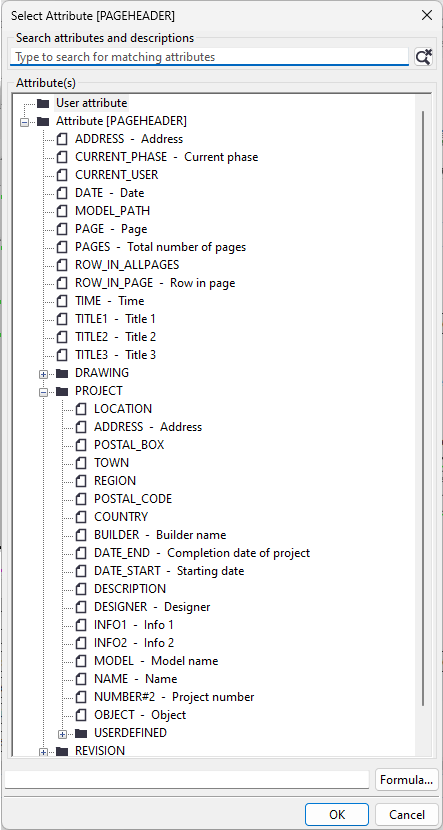Image resolution: width=443 pixels, height=830 pixels.
Task: Click the DRAWING folder icon
Action: (62, 373)
